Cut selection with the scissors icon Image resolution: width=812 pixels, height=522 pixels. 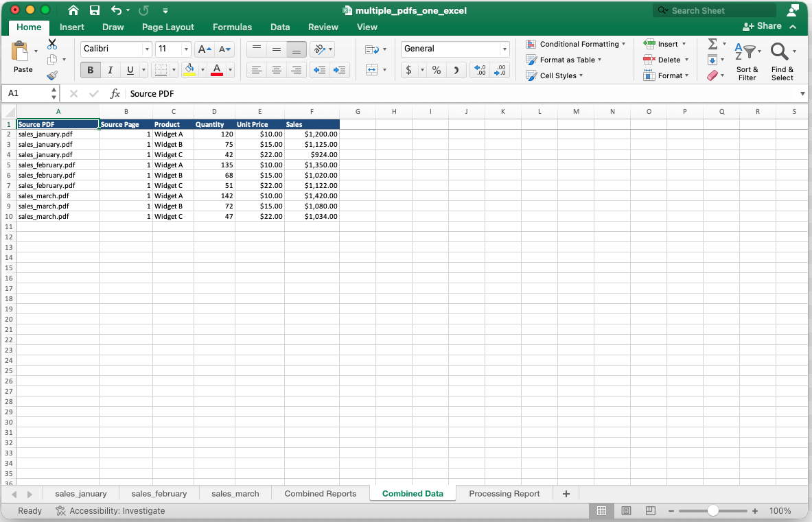52,44
